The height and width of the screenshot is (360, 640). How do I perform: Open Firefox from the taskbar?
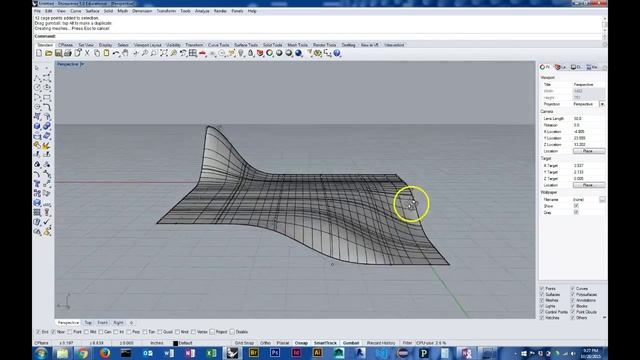104,353
